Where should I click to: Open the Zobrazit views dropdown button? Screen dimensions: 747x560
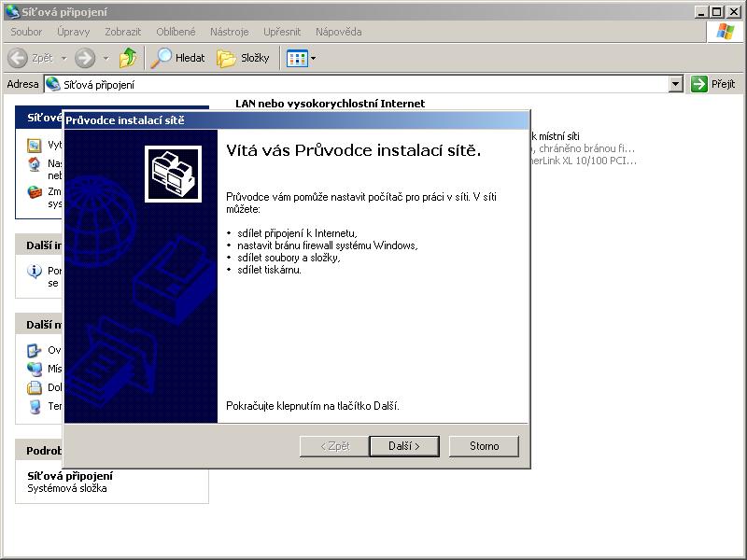301,58
